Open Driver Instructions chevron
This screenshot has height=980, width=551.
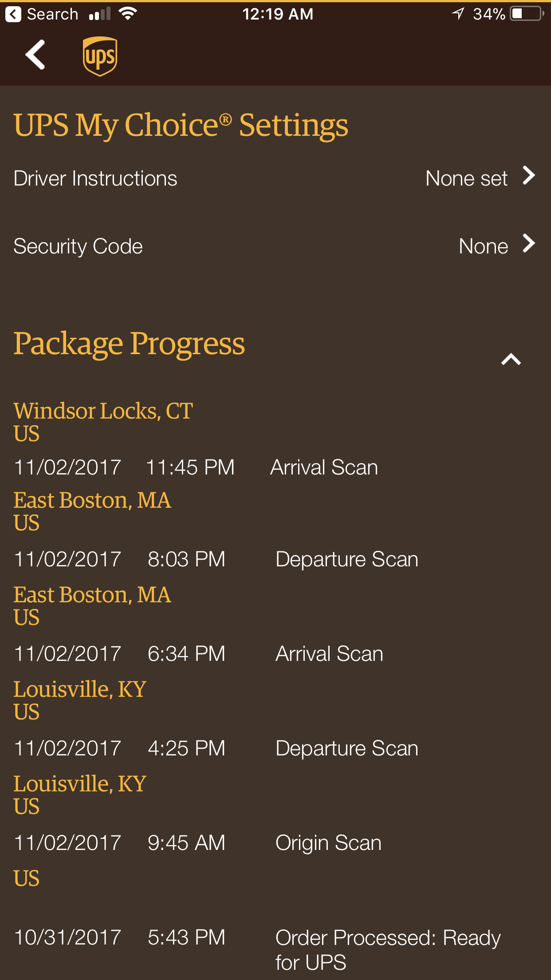coord(529,175)
